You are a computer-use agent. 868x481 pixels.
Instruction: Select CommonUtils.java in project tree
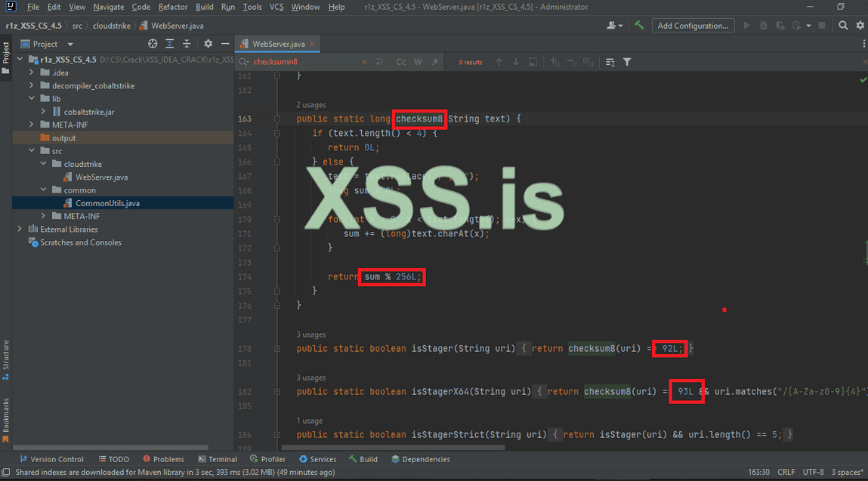[x=107, y=203]
